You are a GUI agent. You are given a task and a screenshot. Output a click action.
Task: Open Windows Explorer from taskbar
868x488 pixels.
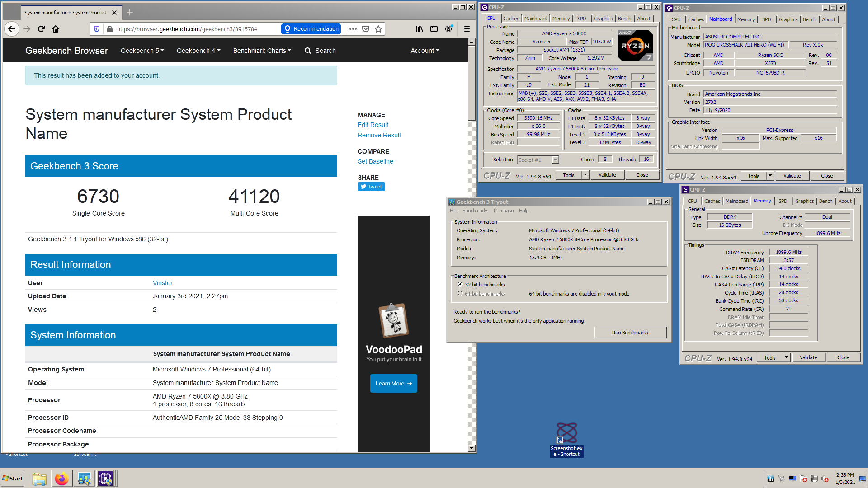coord(39,479)
